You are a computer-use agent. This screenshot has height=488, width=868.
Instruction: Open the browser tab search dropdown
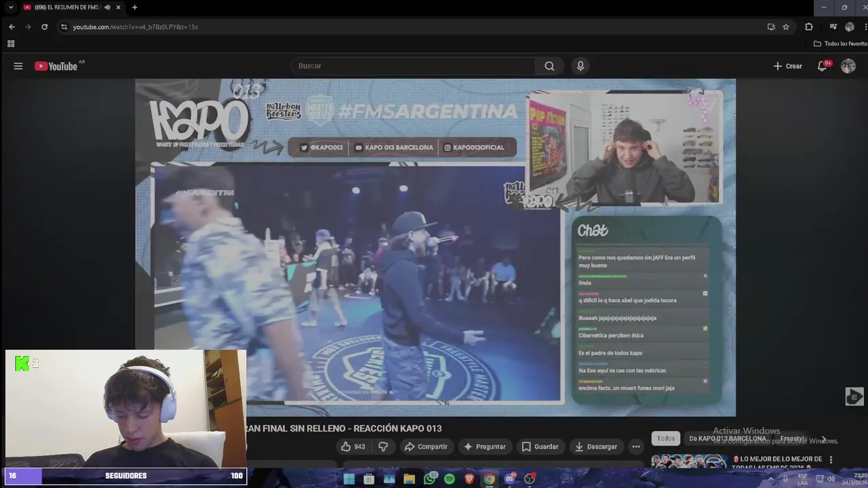click(10, 7)
